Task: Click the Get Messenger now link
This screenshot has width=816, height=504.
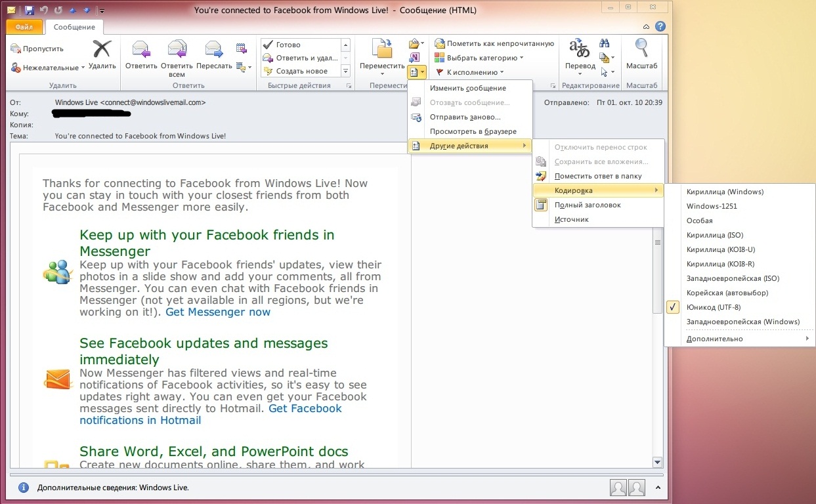Action: (x=218, y=312)
